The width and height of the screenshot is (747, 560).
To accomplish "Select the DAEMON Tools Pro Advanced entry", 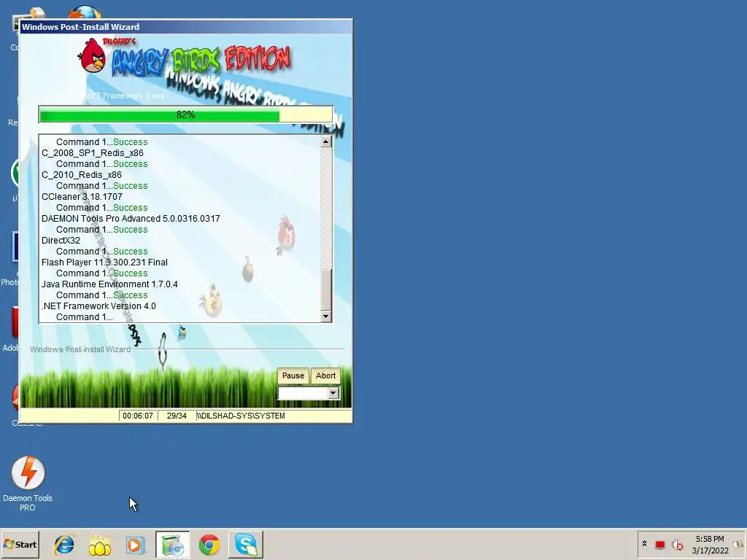I will [131, 219].
